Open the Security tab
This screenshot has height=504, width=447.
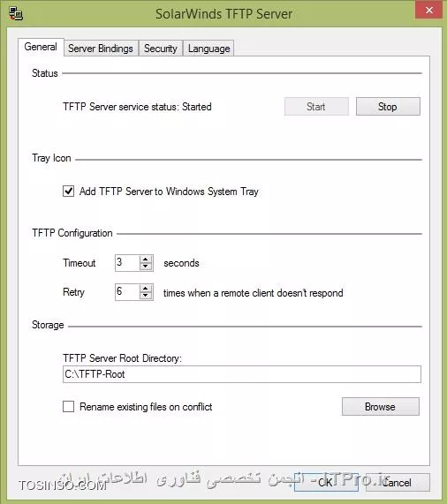click(x=161, y=49)
